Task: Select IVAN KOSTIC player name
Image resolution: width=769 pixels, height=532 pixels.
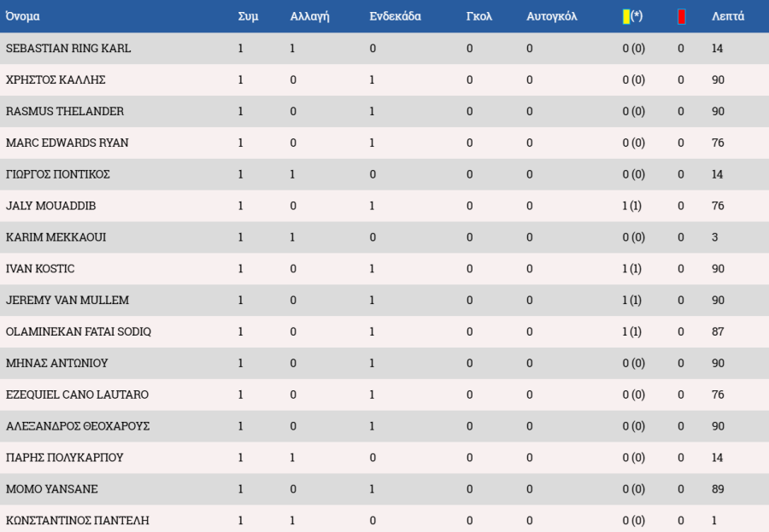Action: (40, 269)
